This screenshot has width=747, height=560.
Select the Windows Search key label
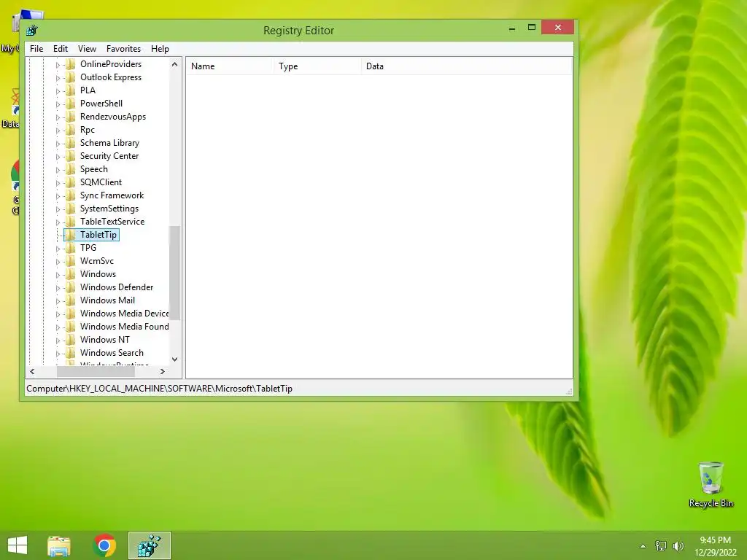pos(112,353)
